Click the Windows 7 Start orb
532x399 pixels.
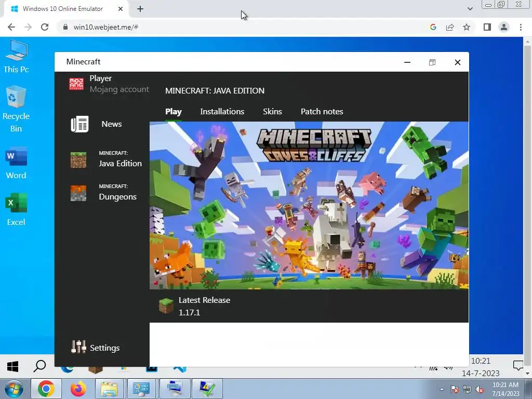point(13,389)
